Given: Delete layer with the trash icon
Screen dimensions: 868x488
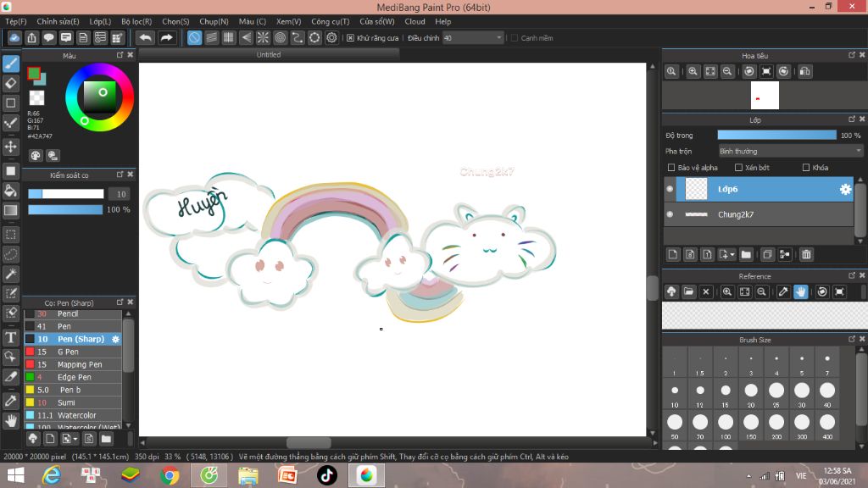Looking at the screenshot, I should [x=806, y=254].
